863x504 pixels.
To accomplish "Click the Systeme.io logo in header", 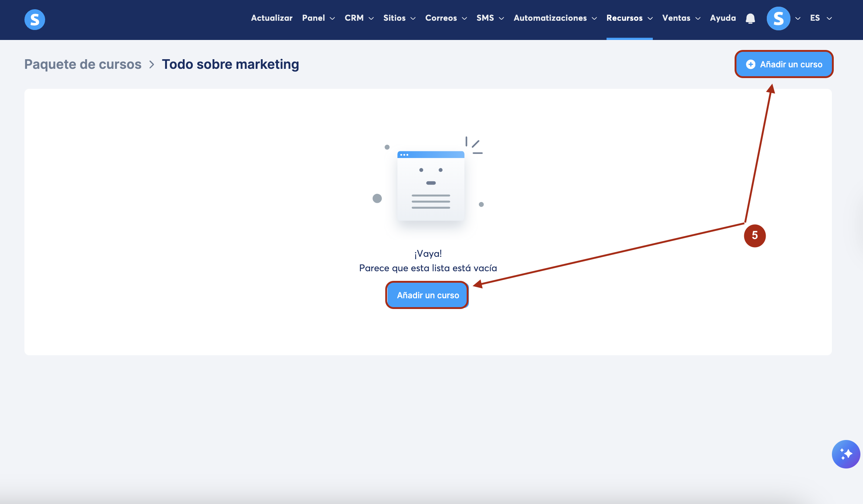I will point(35,19).
